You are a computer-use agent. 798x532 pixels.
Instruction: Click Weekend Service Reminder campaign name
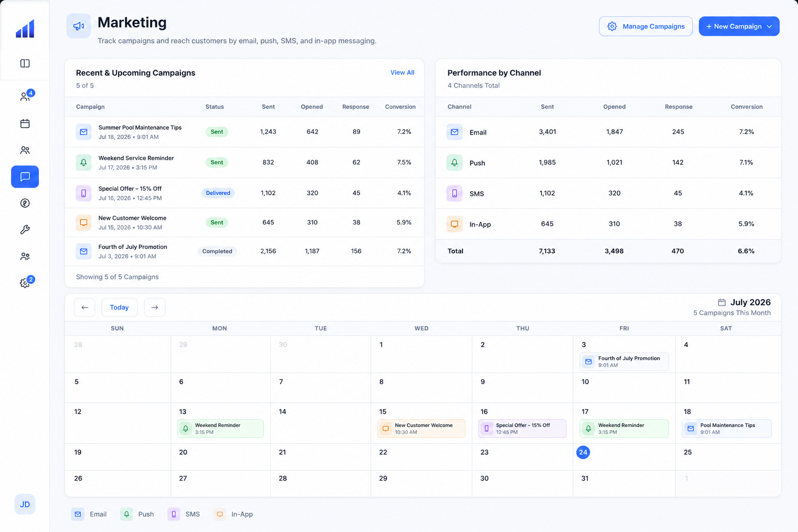[136, 158]
